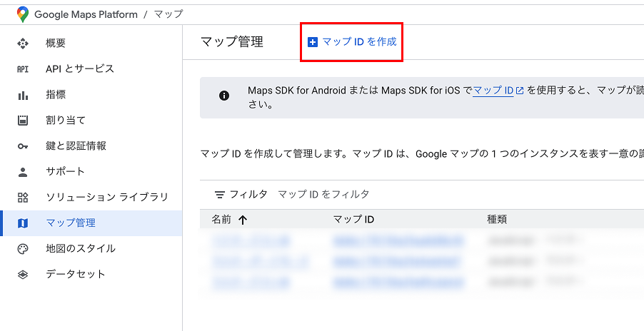Open Google Maps Platform breadcrumb text
The image size is (644, 331).
click(x=86, y=14)
